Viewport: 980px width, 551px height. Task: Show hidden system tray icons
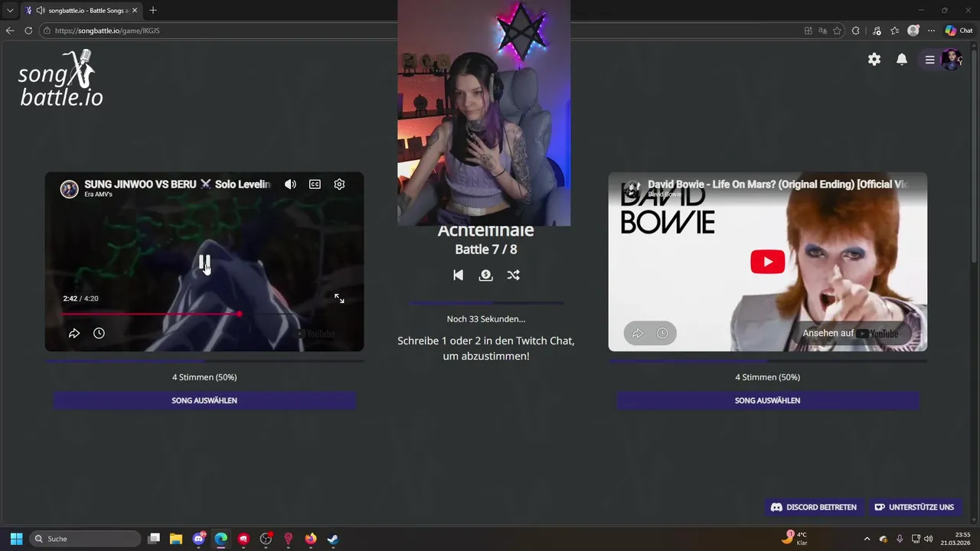coord(867,539)
